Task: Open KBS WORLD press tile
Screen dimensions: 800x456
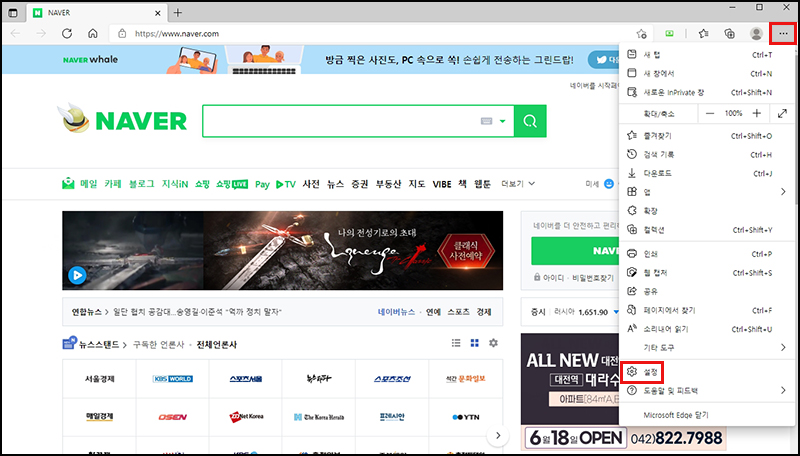Action: [x=172, y=378]
